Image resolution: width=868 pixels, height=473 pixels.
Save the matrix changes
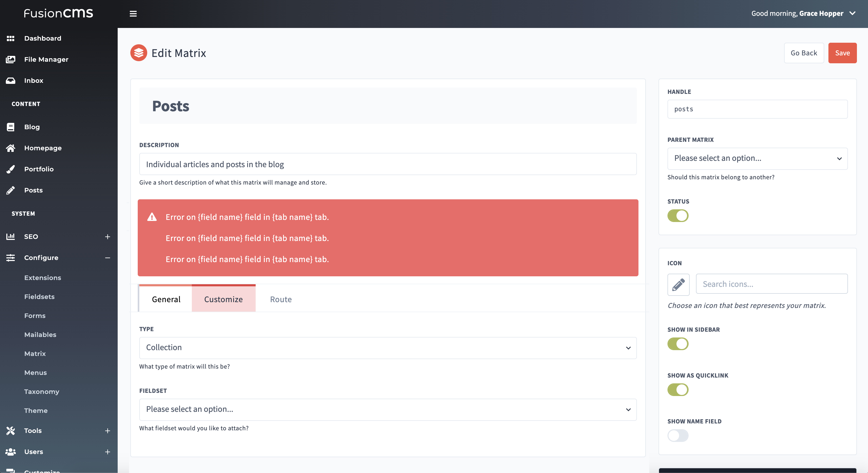[842, 53]
